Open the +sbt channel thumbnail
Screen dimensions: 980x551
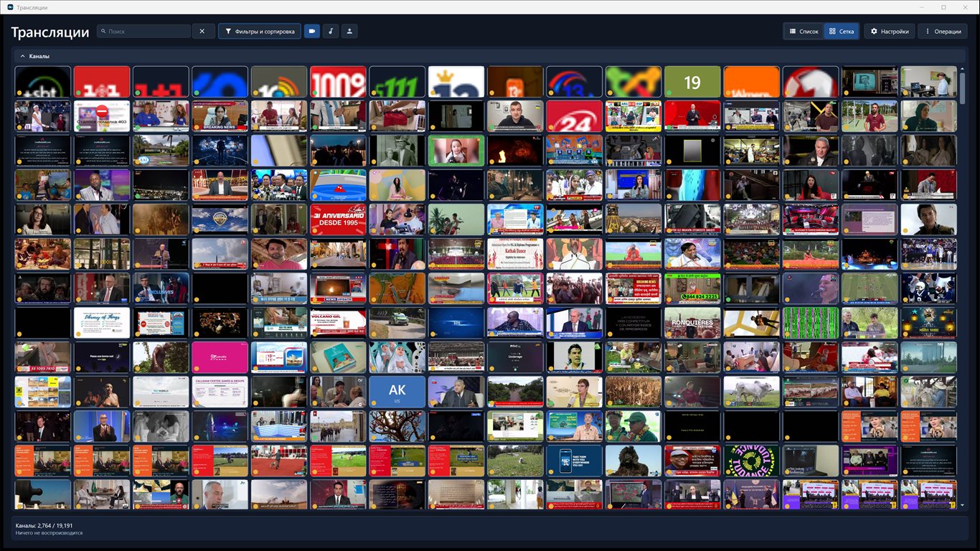[43, 82]
